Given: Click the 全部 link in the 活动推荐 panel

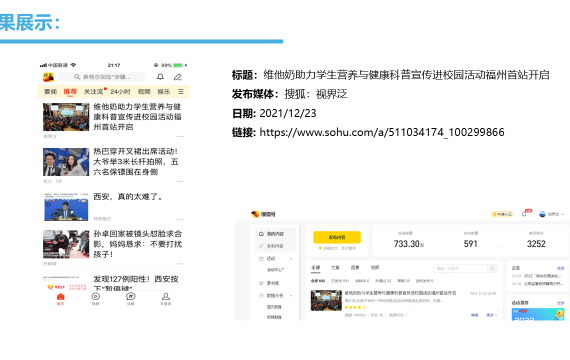Looking at the screenshot, I should pyautogui.click(x=561, y=303).
